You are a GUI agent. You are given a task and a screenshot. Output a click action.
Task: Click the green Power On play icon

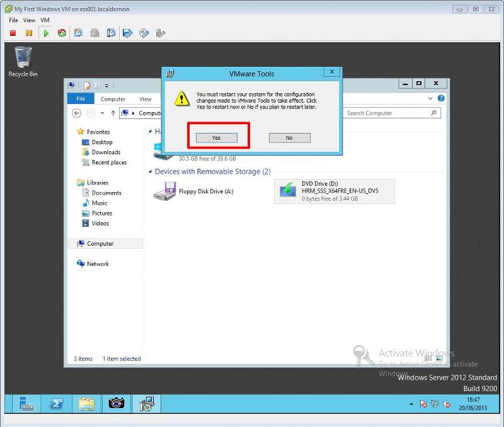pos(46,33)
